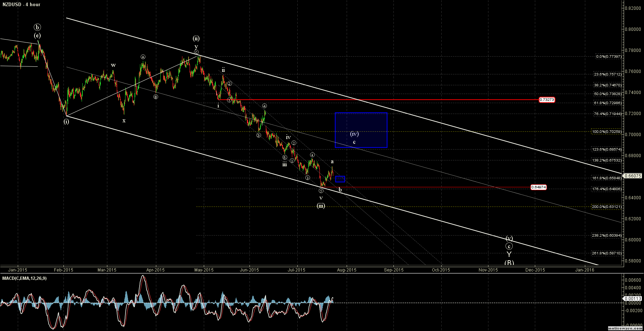The image size is (644, 331).
Task: Click the Mar-2015 date label
Action: (107, 270)
